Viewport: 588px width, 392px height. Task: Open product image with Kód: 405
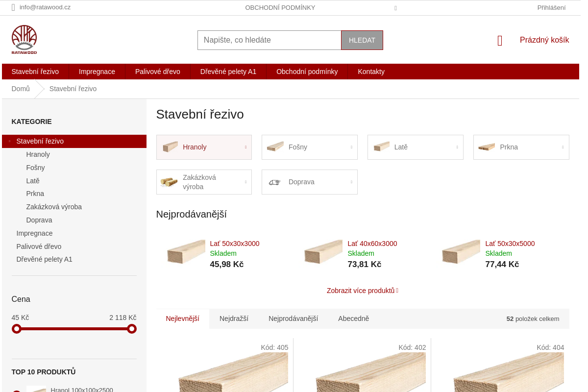click(233, 372)
